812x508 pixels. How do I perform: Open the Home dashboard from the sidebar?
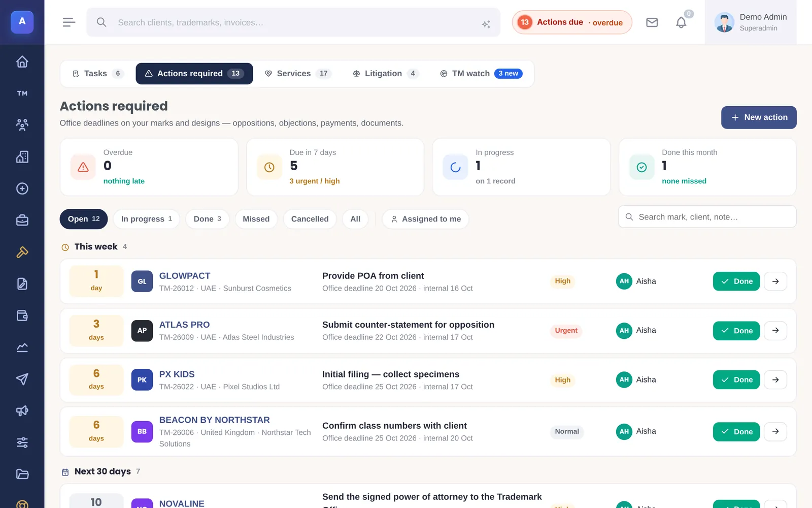click(22, 61)
